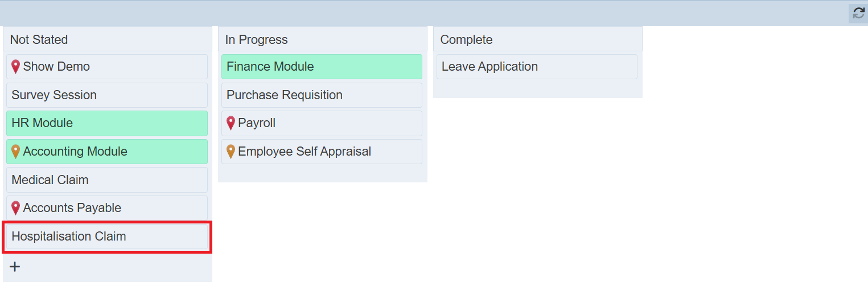
Task: Open the green Finance Module card
Action: coord(322,67)
